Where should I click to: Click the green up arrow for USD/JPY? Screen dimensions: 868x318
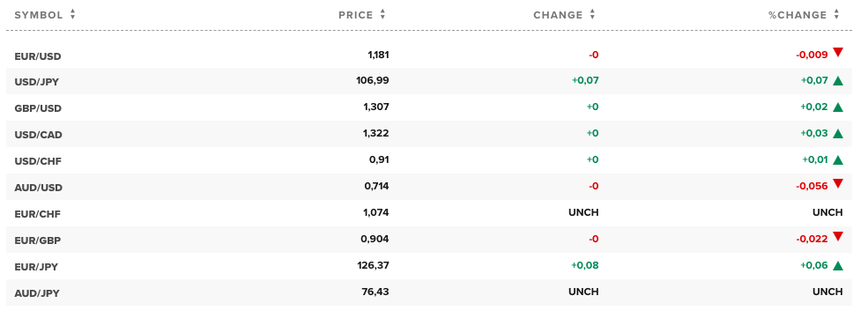(x=837, y=81)
